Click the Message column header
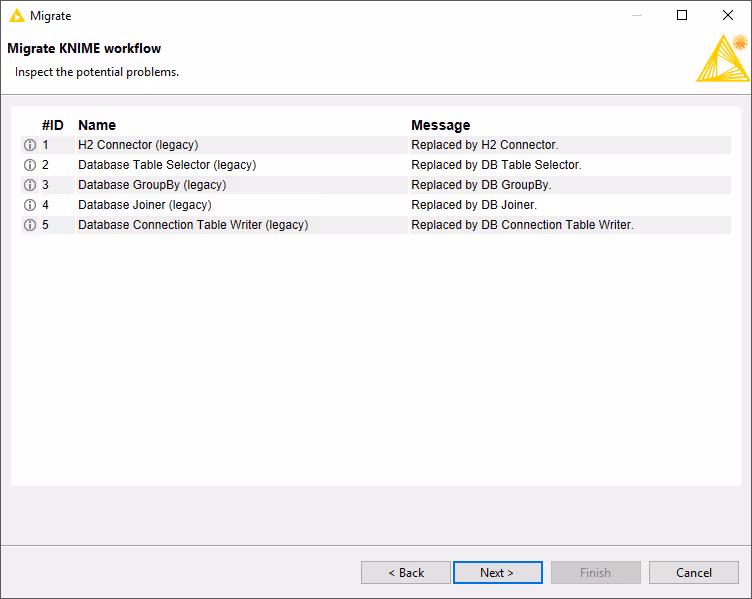 (440, 125)
